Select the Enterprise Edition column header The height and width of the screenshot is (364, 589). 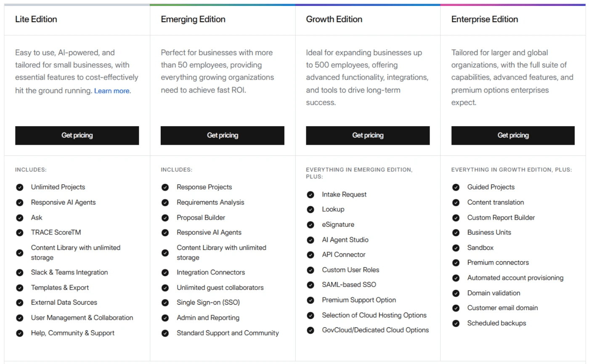pyautogui.click(x=484, y=19)
